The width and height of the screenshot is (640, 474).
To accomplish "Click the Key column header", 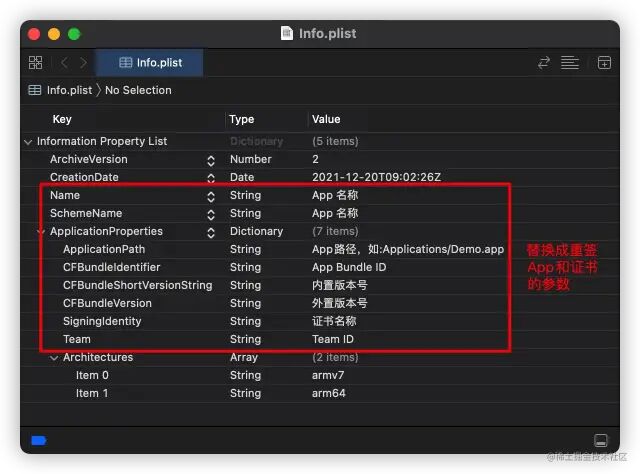I will click(62, 119).
